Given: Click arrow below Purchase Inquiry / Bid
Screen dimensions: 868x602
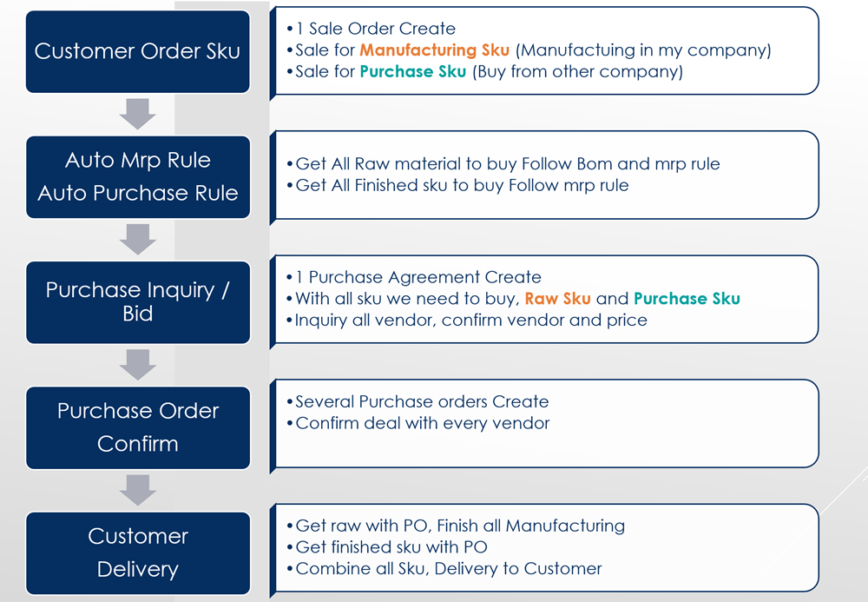Looking at the screenshot, I should coord(138,364).
